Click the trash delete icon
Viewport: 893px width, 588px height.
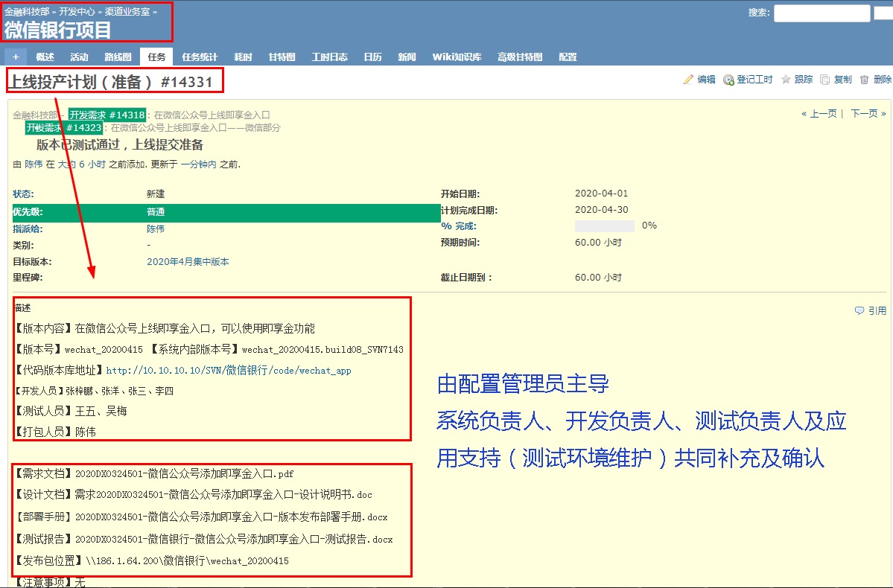(864, 80)
